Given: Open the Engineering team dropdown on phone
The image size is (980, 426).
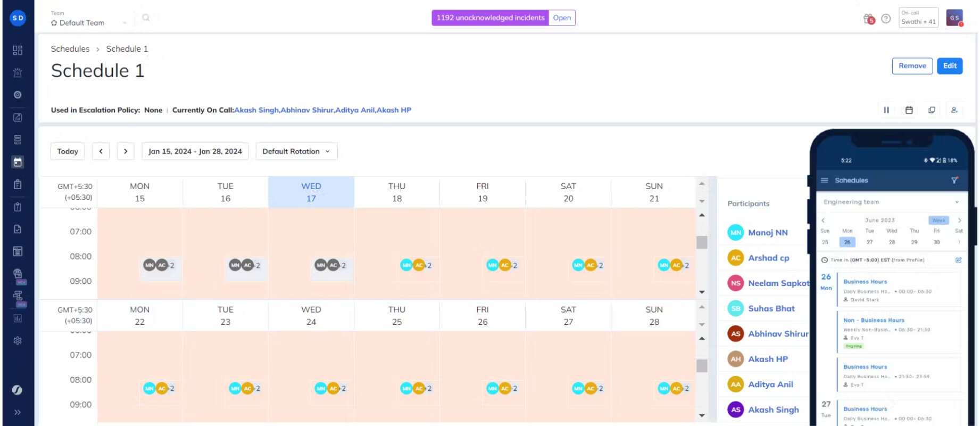Looking at the screenshot, I should click(891, 202).
